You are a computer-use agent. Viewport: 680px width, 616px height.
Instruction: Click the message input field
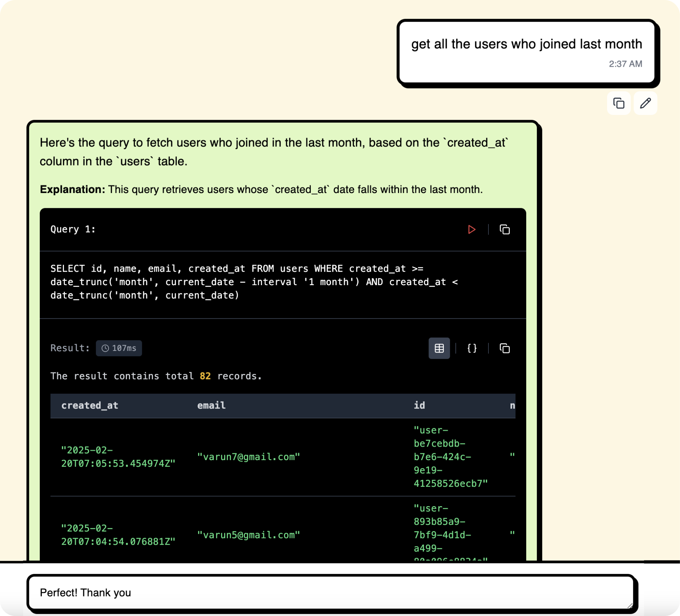(331, 592)
